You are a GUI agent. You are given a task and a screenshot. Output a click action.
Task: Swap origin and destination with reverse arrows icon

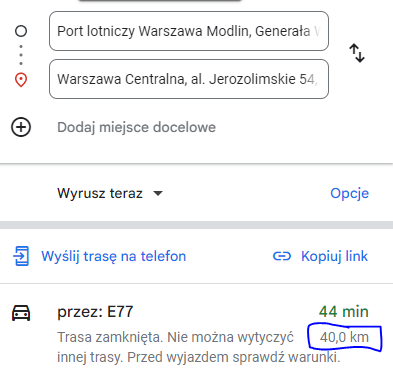pyautogui.click(x=357, y=53)
